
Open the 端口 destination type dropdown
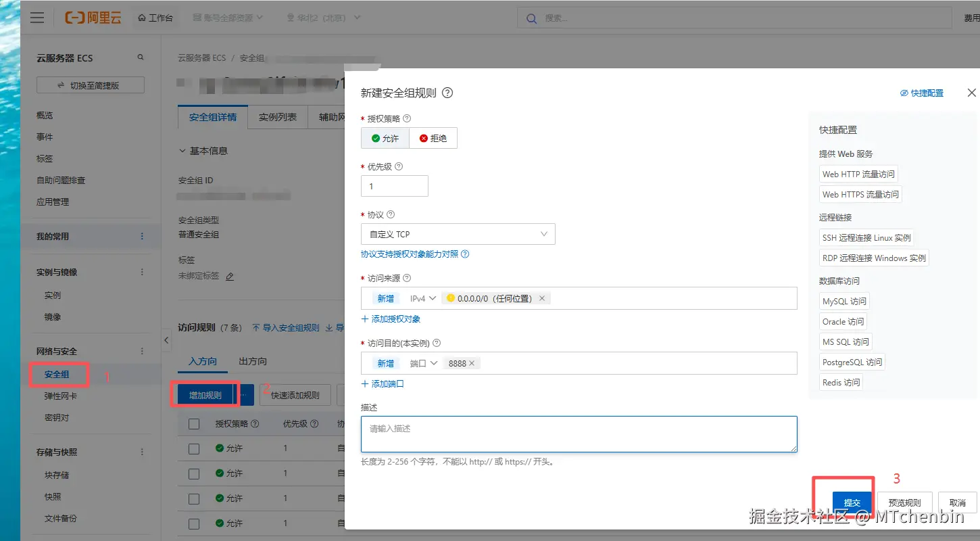tap(424, 363)
